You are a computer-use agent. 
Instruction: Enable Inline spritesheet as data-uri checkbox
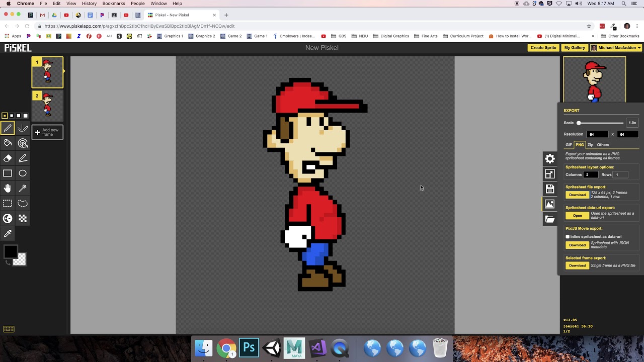point(568,237)
